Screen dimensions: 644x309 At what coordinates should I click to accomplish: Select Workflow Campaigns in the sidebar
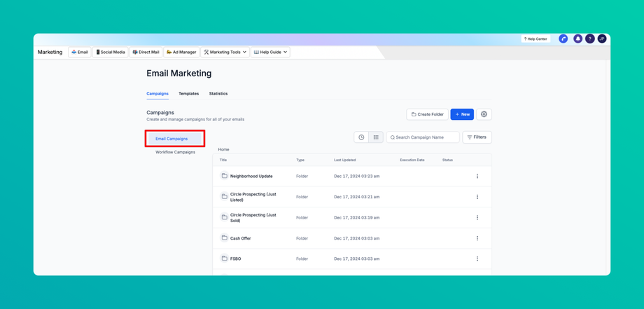(175, 152)
